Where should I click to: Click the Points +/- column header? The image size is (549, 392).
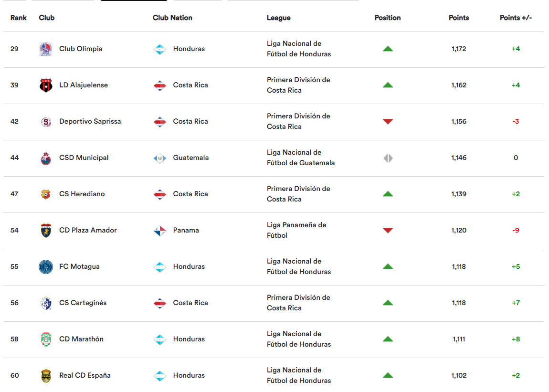click(516, 18)
